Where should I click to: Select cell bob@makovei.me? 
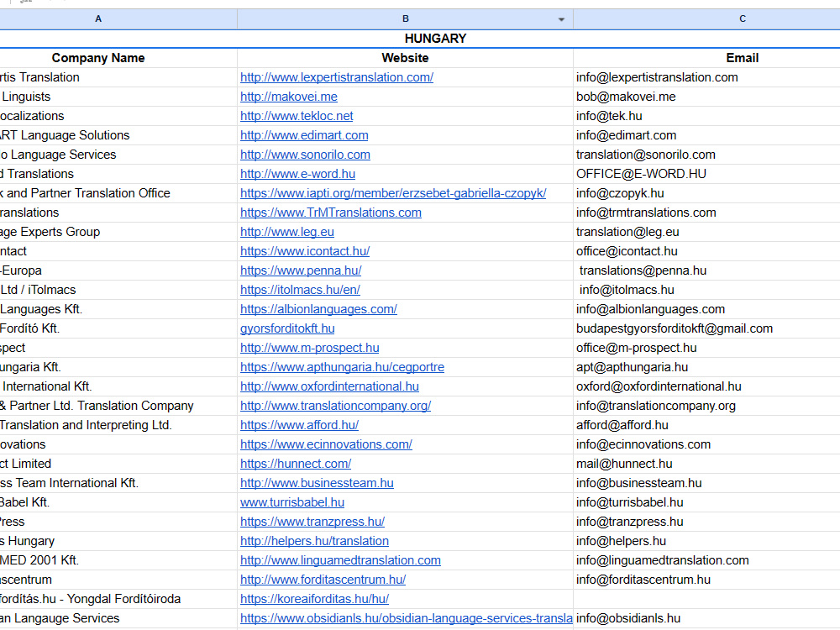pos(706,97)
